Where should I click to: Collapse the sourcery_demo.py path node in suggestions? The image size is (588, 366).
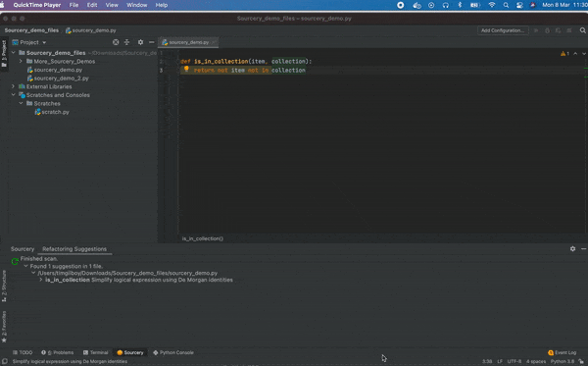tap(33, 273)
